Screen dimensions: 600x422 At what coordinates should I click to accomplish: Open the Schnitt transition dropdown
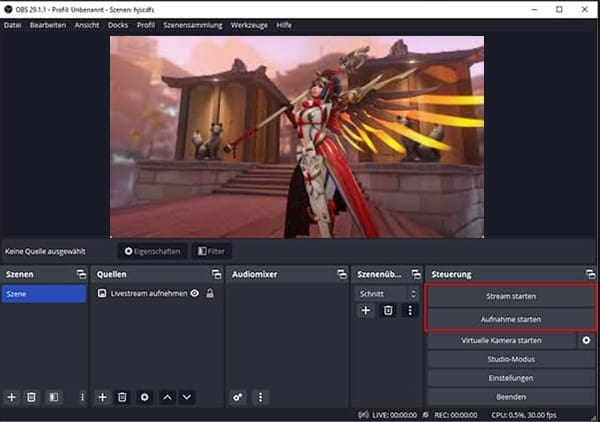(386, 294)
